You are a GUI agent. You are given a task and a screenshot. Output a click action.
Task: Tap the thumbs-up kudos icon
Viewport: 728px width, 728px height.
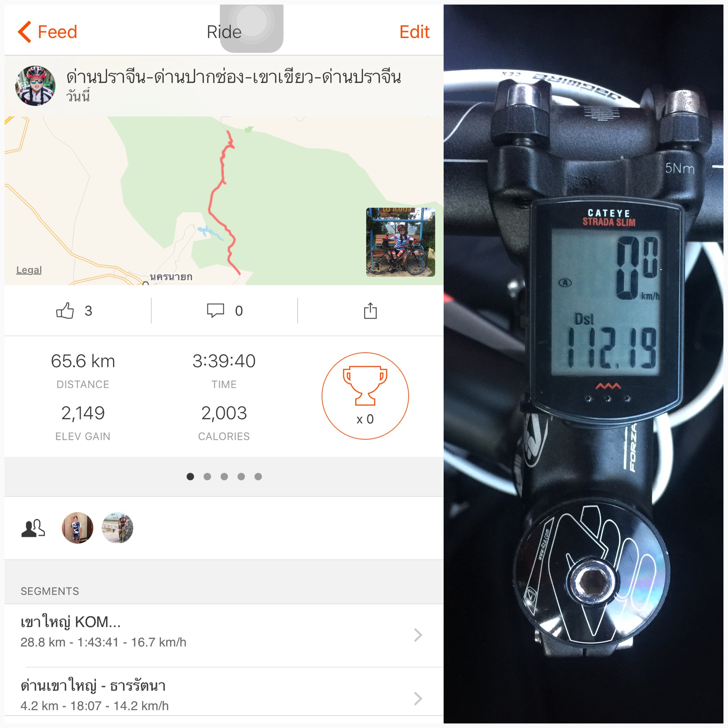[x=65, y=311]
